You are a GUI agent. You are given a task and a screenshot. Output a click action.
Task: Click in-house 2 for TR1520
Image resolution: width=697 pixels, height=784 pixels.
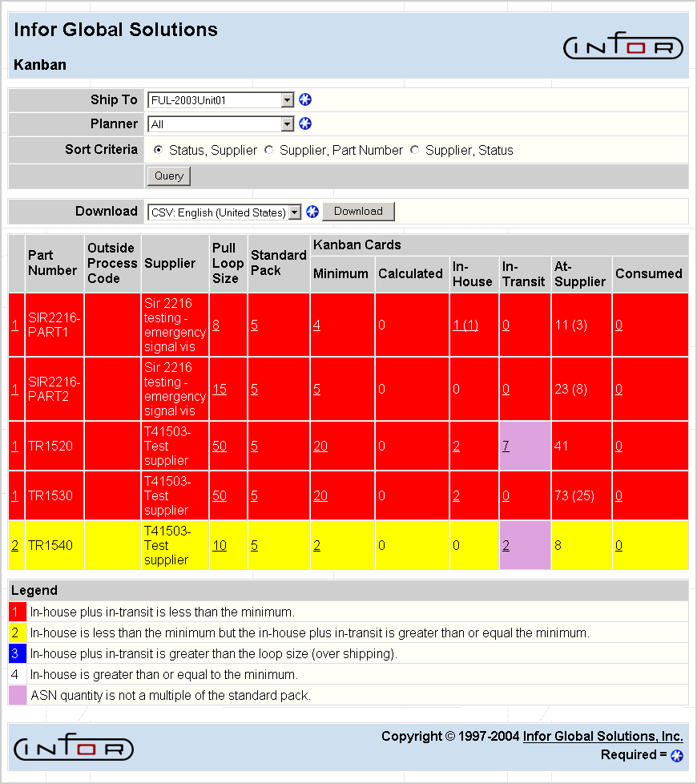click(456, 446)
